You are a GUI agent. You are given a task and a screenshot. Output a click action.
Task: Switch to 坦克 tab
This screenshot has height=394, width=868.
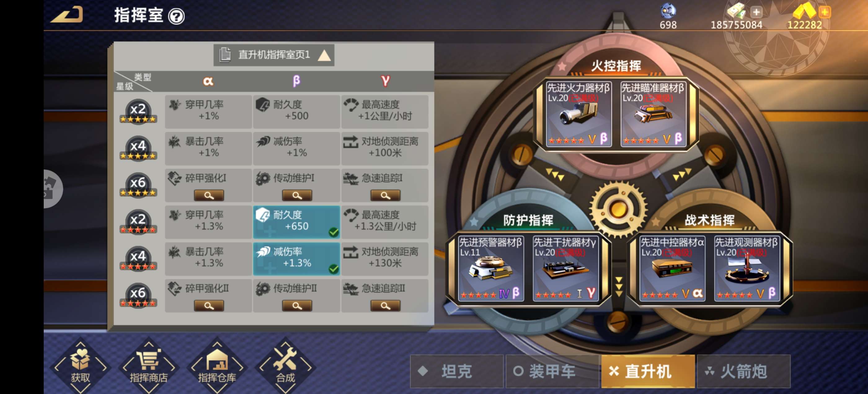(x=457, y=371)
